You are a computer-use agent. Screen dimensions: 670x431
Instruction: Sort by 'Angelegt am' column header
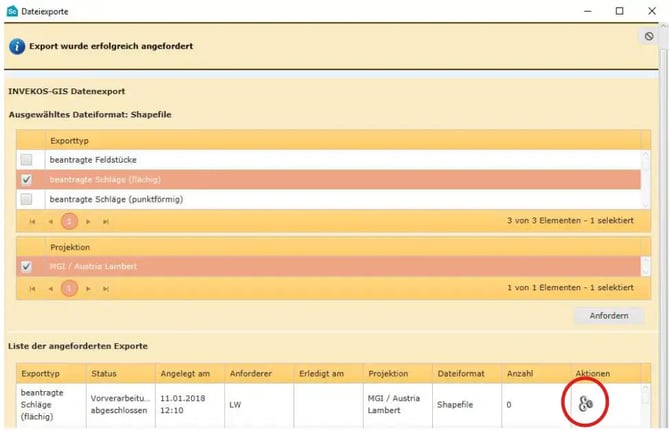tap(190, 373)
